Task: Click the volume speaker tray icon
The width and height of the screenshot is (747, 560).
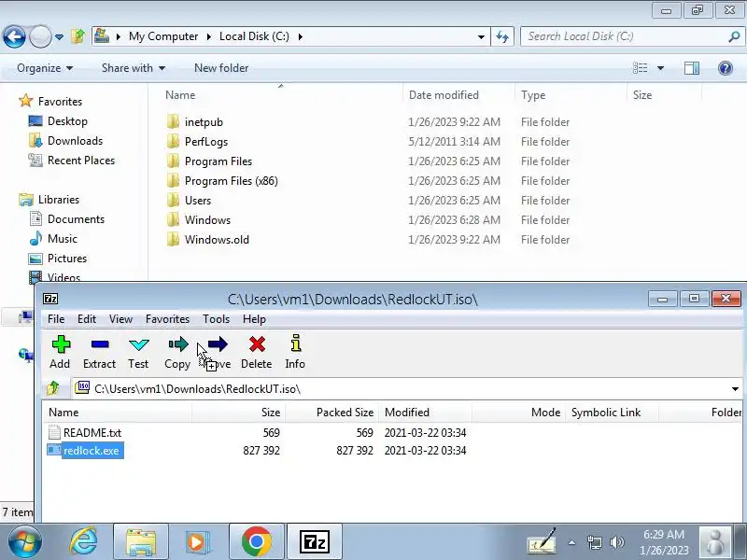Action: coord(617,542)
